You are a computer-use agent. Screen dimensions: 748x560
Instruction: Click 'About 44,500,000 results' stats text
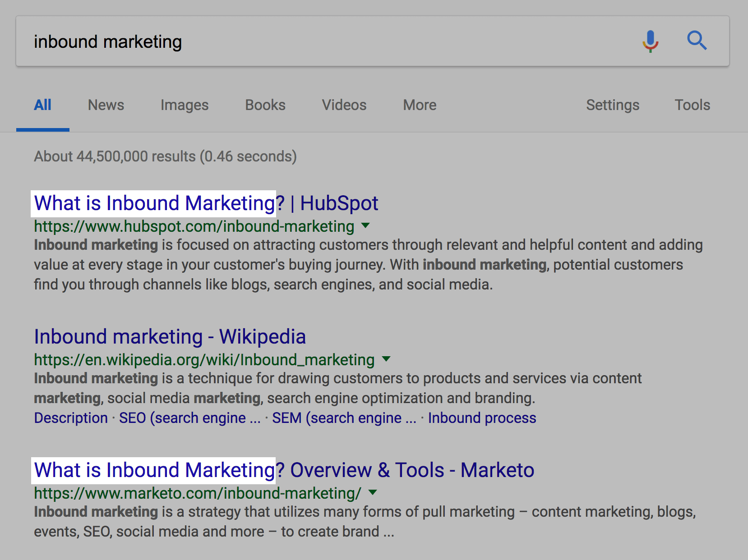click(165, 156)
